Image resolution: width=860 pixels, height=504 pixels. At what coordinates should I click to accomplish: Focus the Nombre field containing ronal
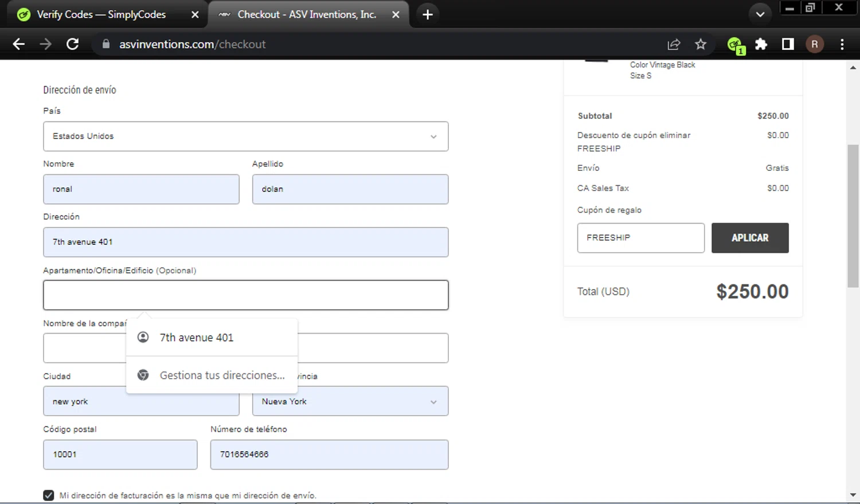point(141,189)
